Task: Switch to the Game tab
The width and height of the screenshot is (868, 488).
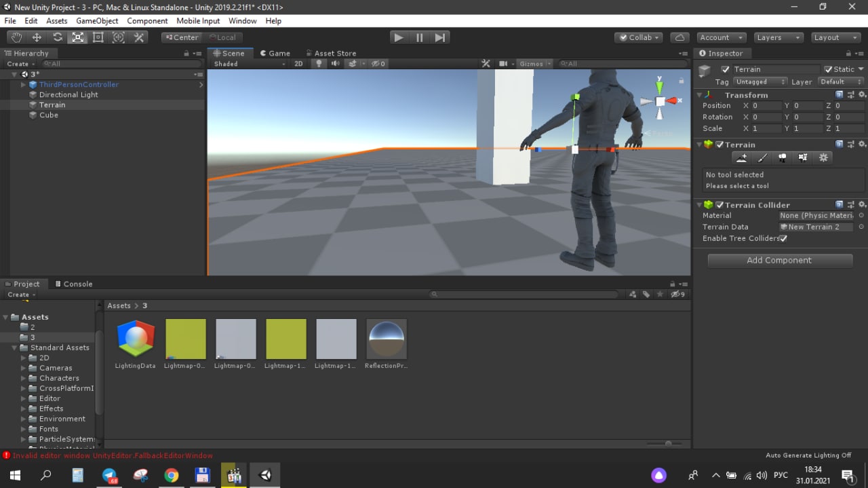Action: click(275, 53)
